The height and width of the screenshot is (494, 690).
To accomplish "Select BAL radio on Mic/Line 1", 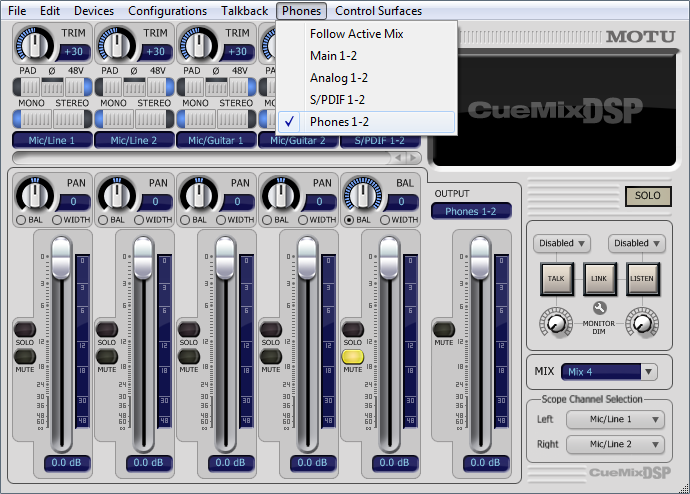I will pyautogui.click(x=21, y=220).
